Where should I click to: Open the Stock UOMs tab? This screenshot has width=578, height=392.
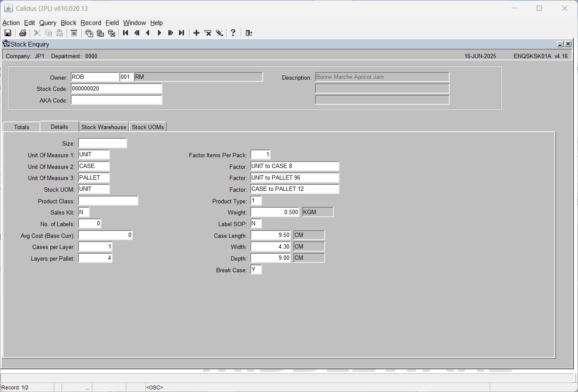coord(148,127)
